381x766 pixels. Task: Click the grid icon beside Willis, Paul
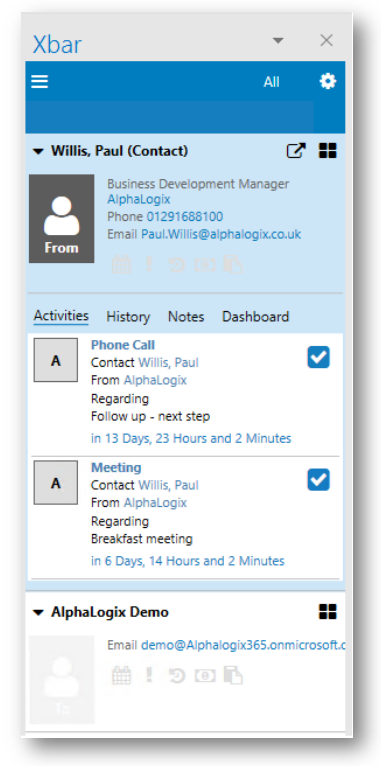click(328, 151)
